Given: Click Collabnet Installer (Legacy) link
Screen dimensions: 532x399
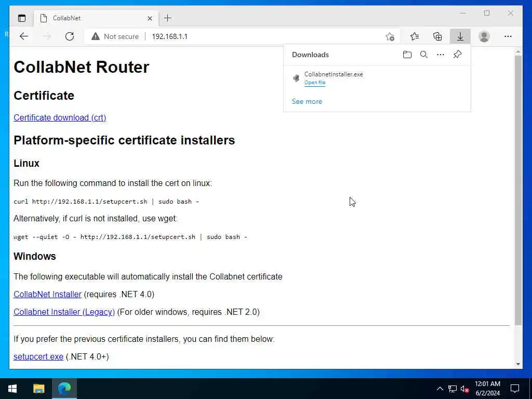Looking at the screenshot, I should pyautogui.click(x=64, y=312).
